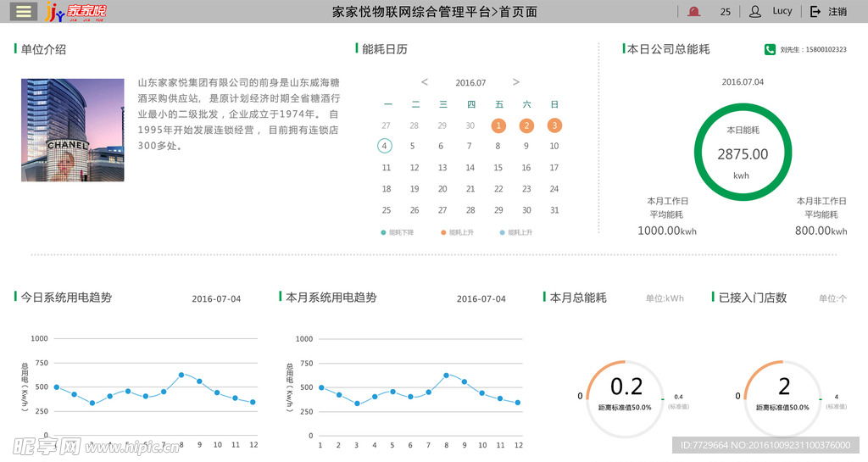Click 本日公司总能耗 section heading
Screen dimensions: 868x462
669,49
